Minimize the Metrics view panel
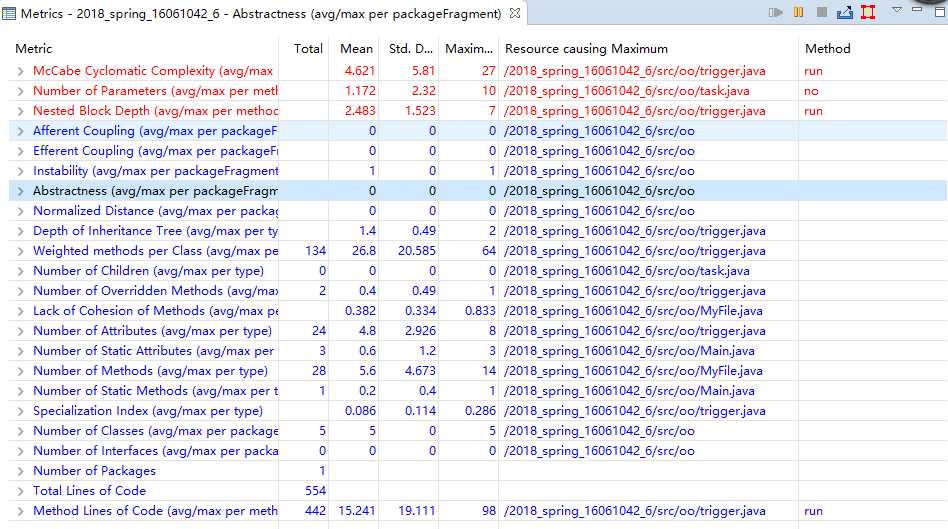Screen dimensions: 948x529 (917, 9)
